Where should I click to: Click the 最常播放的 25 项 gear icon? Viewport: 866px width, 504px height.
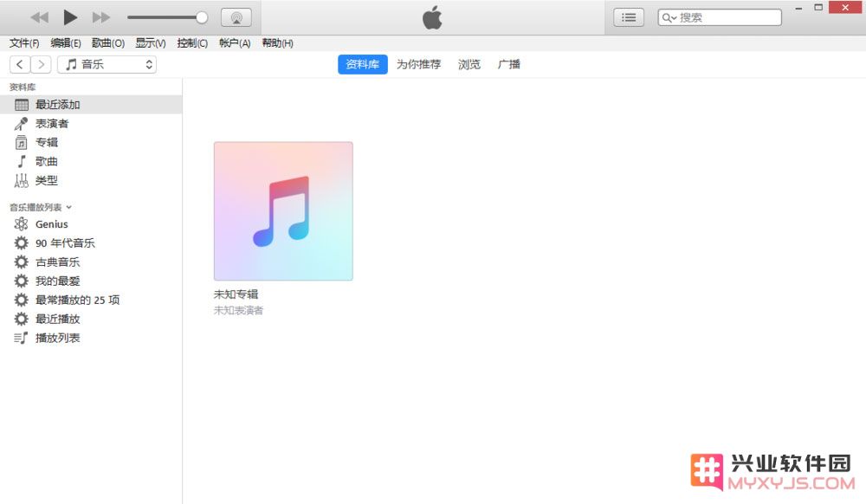tap(21, 300)
